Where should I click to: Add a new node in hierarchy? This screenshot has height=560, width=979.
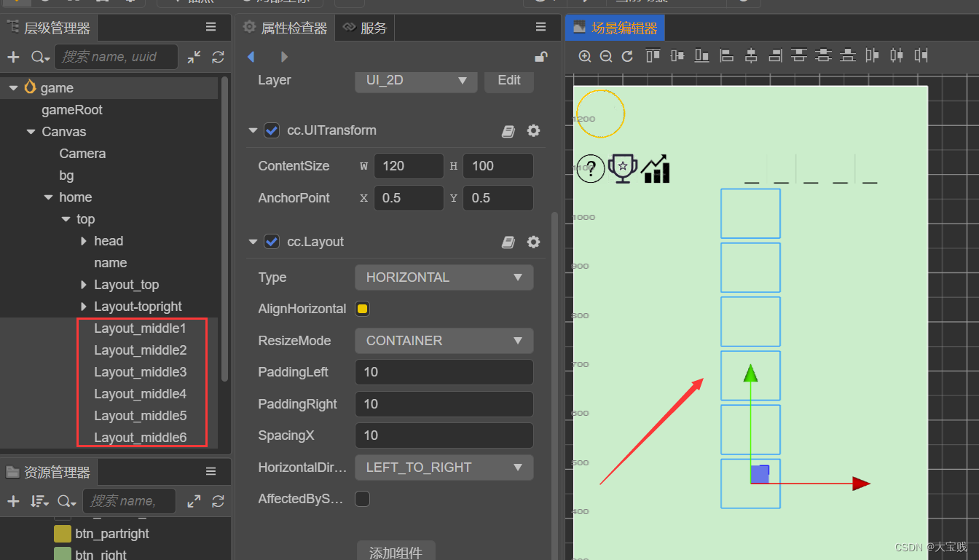click(13, 57)
